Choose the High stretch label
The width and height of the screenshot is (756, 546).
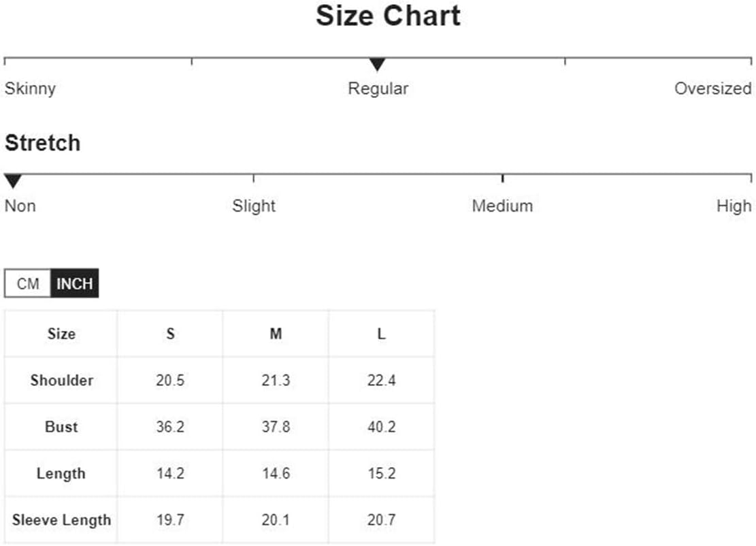[734, 206]
